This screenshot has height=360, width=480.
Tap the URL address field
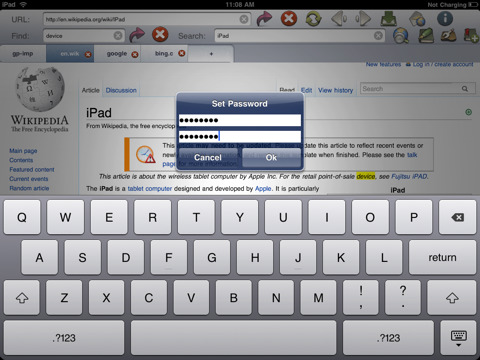(x=147, y=19)
